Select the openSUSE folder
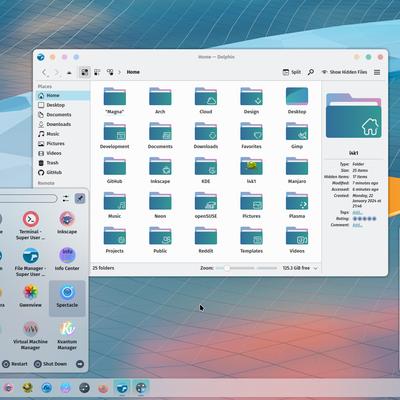The width and height of the screenshot is (400, 400). click(x=206, y=205)
